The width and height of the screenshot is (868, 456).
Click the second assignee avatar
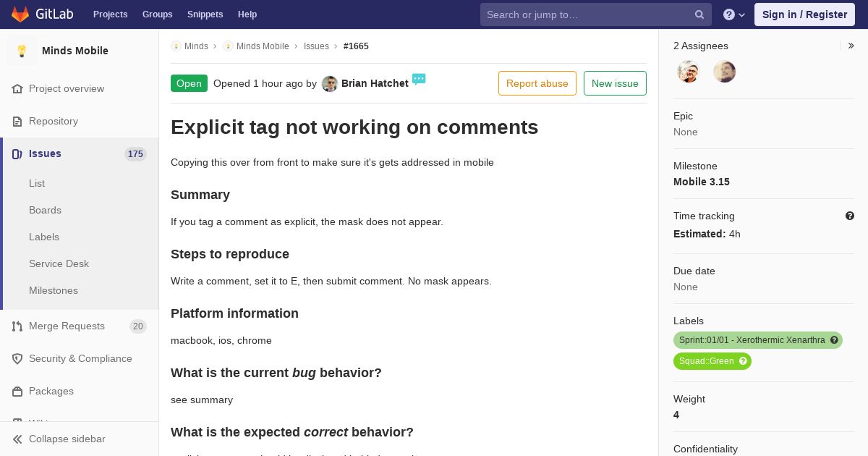click(x=725, y=72)
